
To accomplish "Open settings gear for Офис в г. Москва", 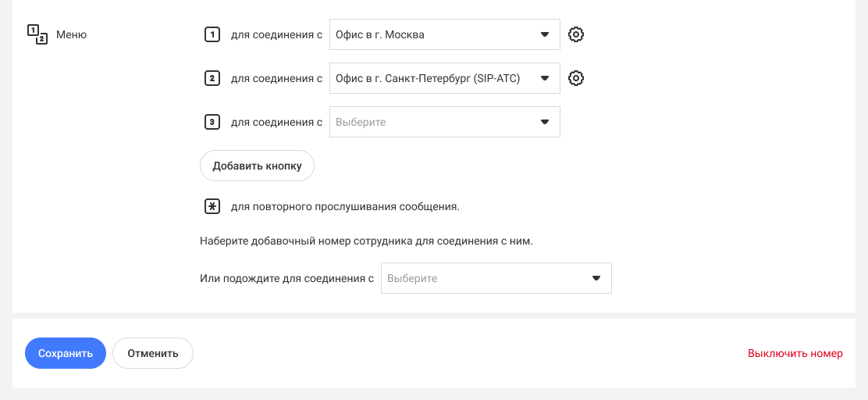I will [576, 34].
